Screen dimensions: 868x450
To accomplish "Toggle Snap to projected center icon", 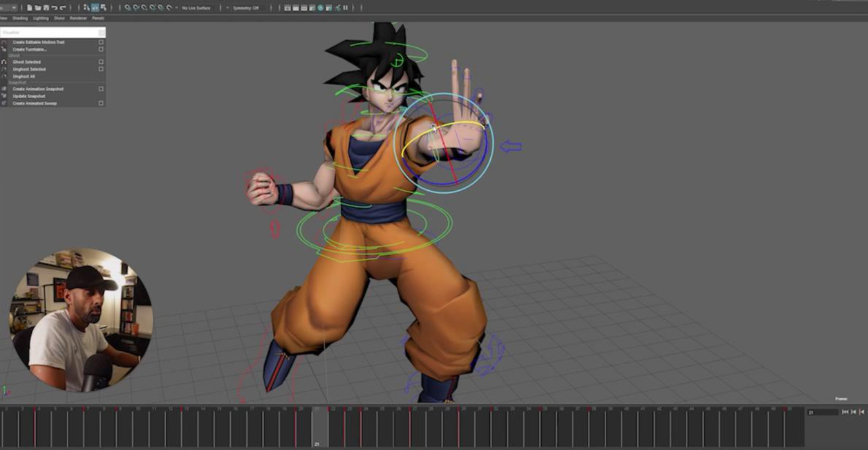I will tap(153, 8).
